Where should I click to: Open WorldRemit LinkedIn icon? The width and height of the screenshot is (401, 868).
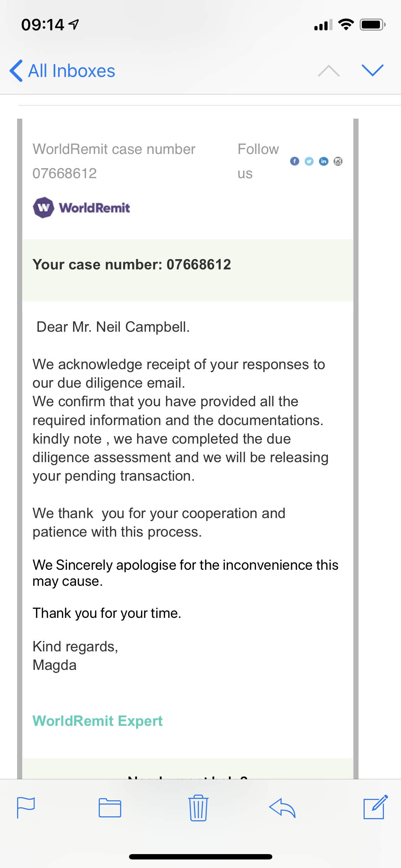[324, 161]
